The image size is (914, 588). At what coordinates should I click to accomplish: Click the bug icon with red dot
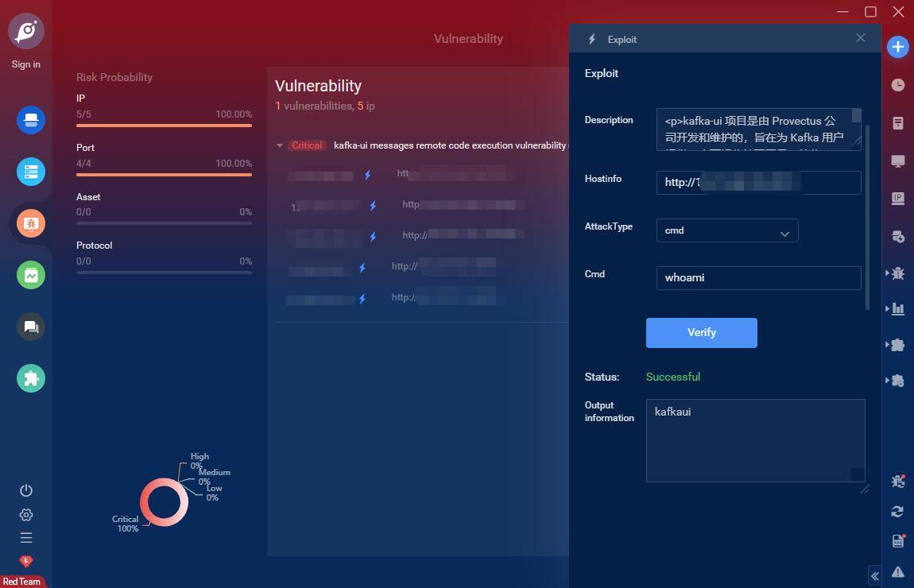pos(897,482)
